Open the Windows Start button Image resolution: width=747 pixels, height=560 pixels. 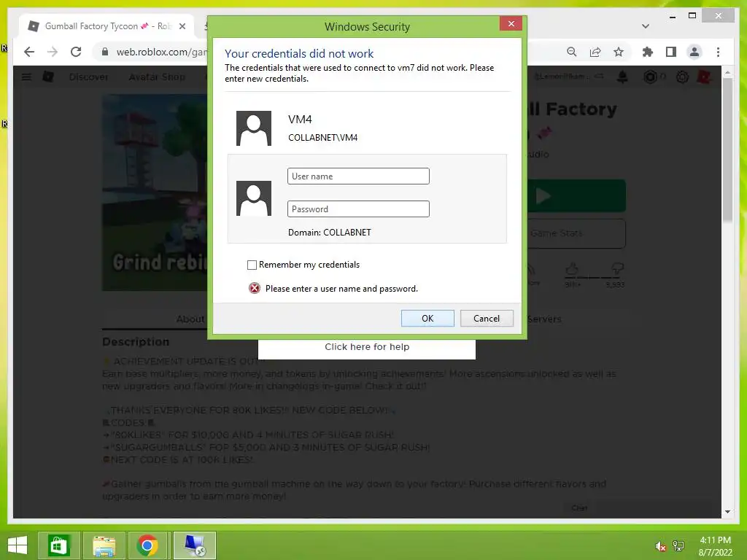click(18, 545)
